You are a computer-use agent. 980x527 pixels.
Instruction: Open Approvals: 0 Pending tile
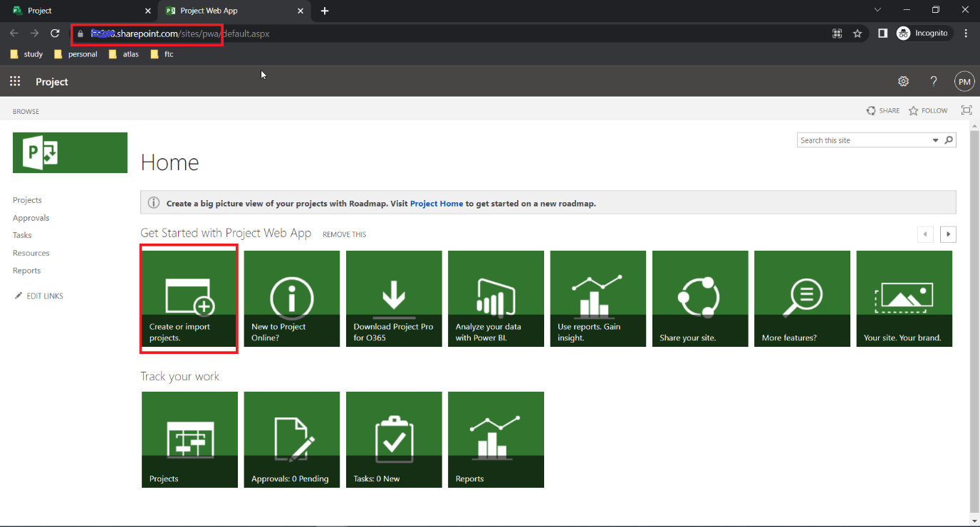[x=292, y=439]
